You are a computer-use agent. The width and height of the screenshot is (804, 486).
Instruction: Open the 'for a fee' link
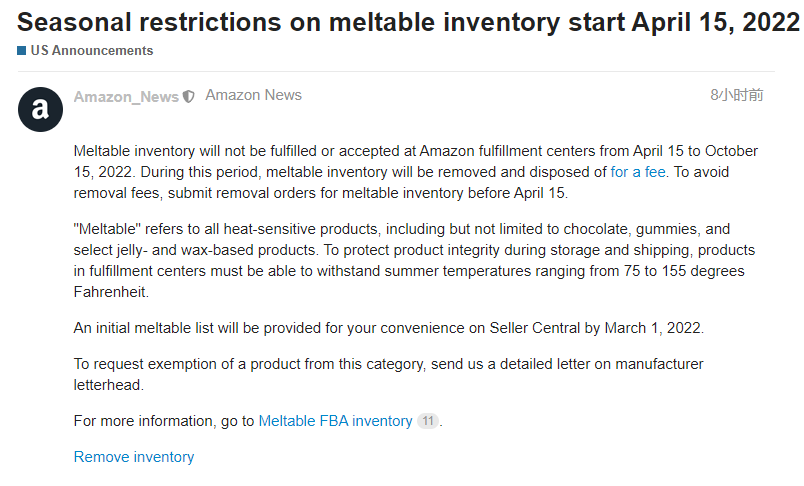[x=638, y=172]
